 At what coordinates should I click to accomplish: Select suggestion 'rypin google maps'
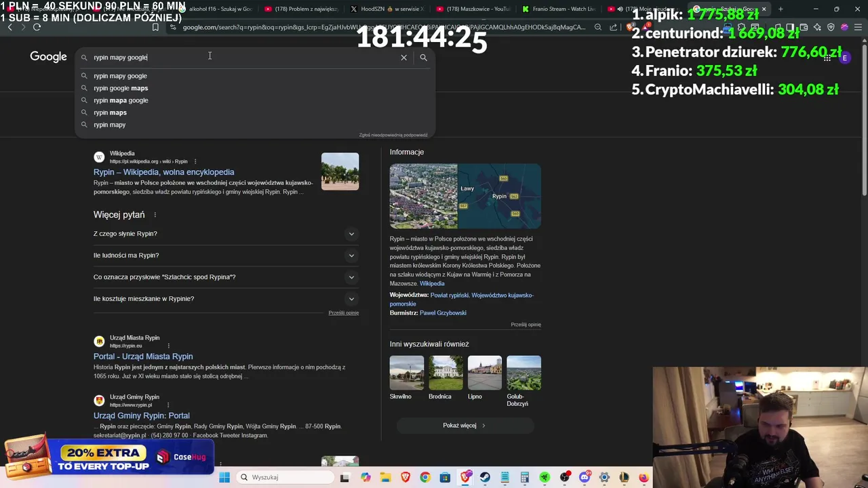tap(255, 88)
